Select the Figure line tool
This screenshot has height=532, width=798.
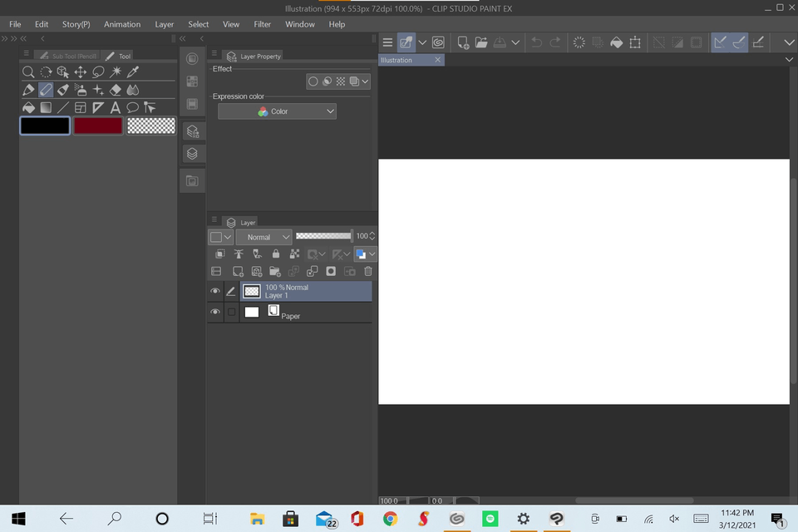(x=63, y=107)
